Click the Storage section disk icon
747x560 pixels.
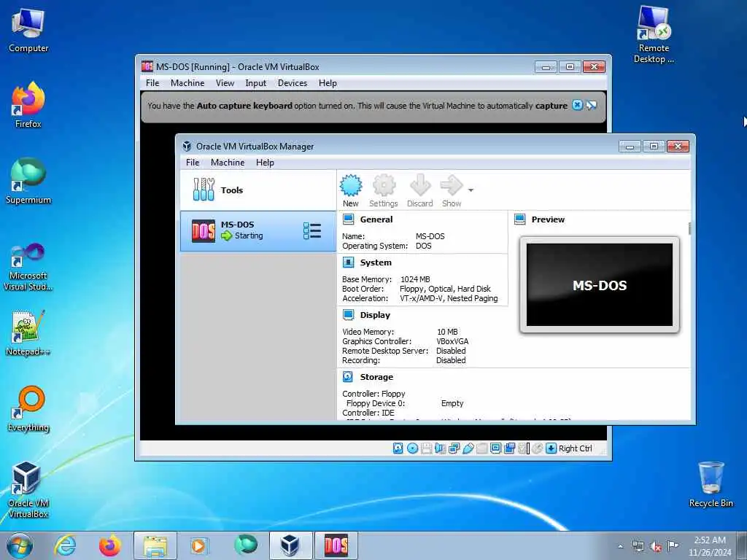point(348,377)
